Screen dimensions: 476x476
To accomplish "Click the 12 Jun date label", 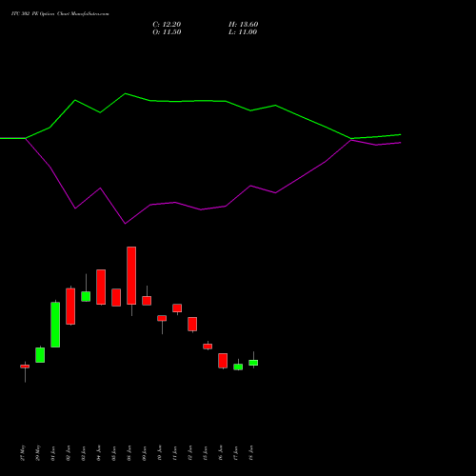I will 190,453.
